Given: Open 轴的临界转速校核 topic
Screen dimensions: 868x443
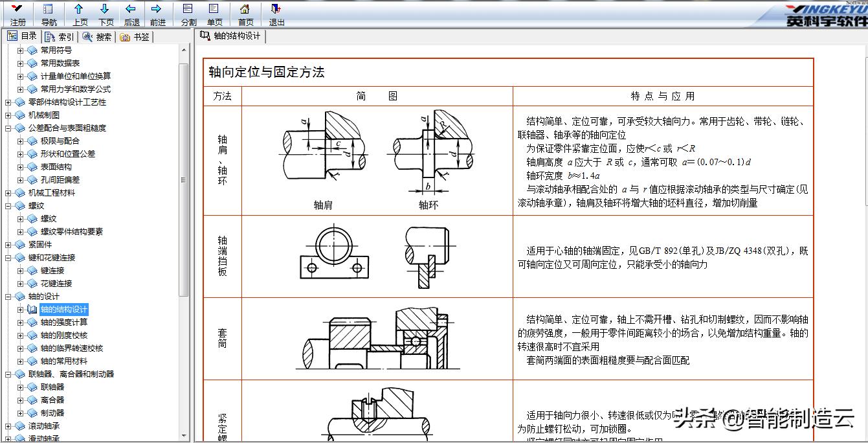Looking at the screenshot, I should [x=72, y=348].
